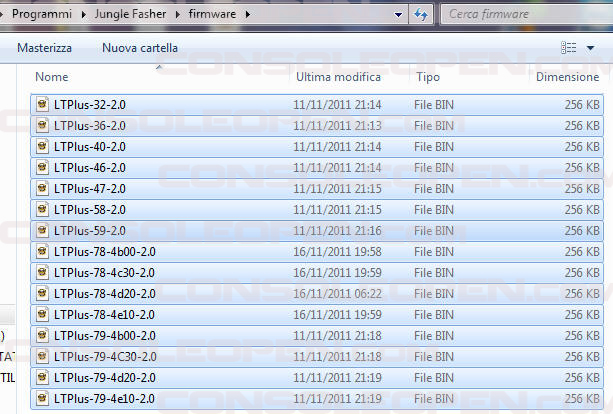The width and height of the screenshot is (613, 414).
Task: Click the Masterizza toolbar button
Action: (44, 48)
